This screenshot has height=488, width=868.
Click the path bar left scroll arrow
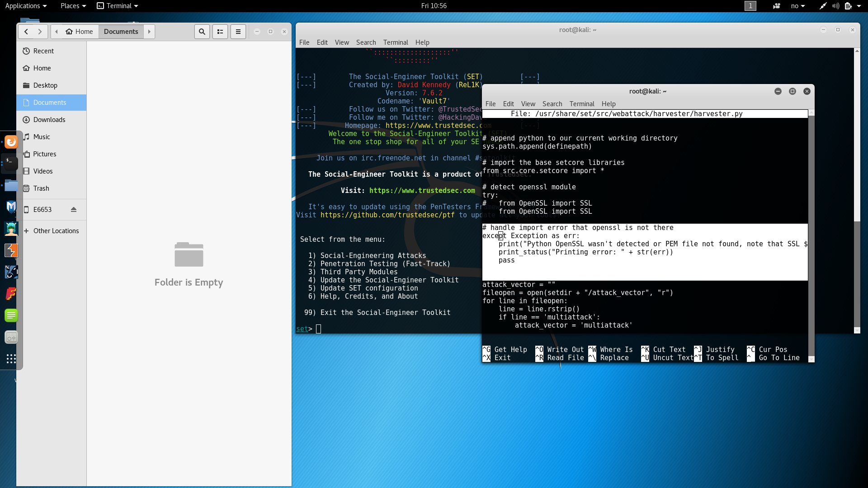57,32
